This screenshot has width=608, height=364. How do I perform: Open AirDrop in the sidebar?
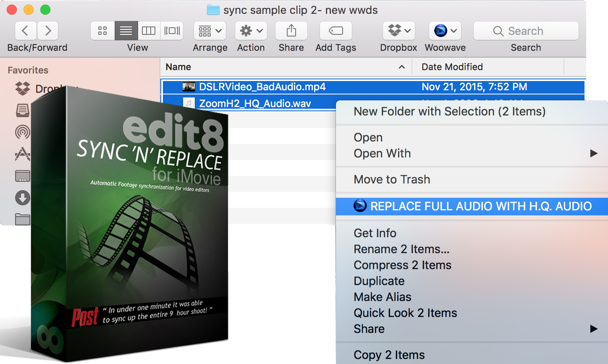coord(23,132)
